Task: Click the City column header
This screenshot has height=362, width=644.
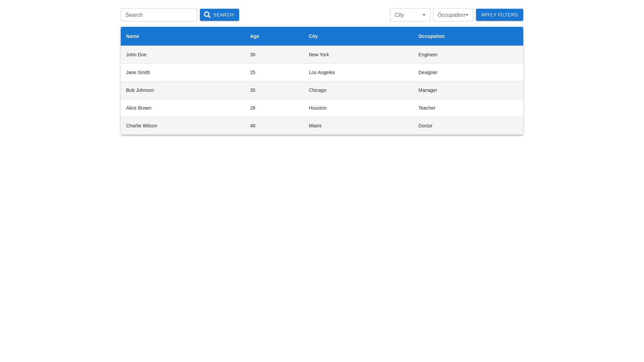Action: [313, 36]
